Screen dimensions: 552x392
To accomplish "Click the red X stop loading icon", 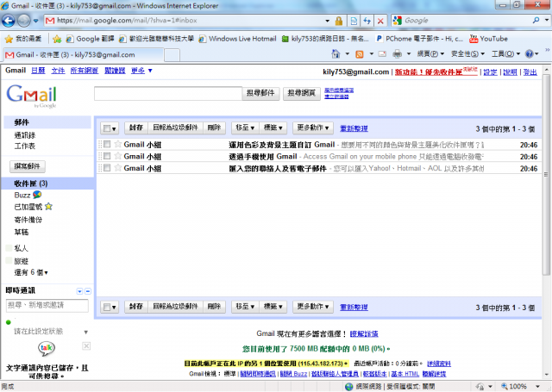I will click(380, 21).
